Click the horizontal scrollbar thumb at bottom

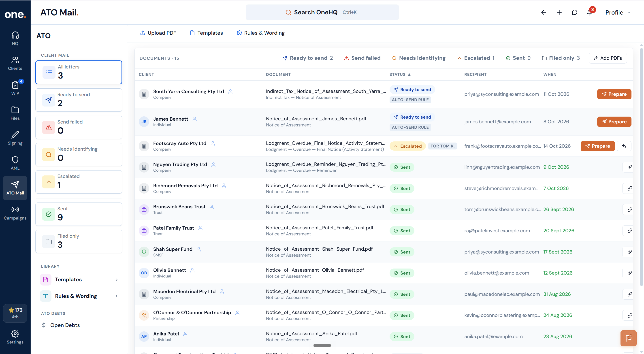pos(322,345)
